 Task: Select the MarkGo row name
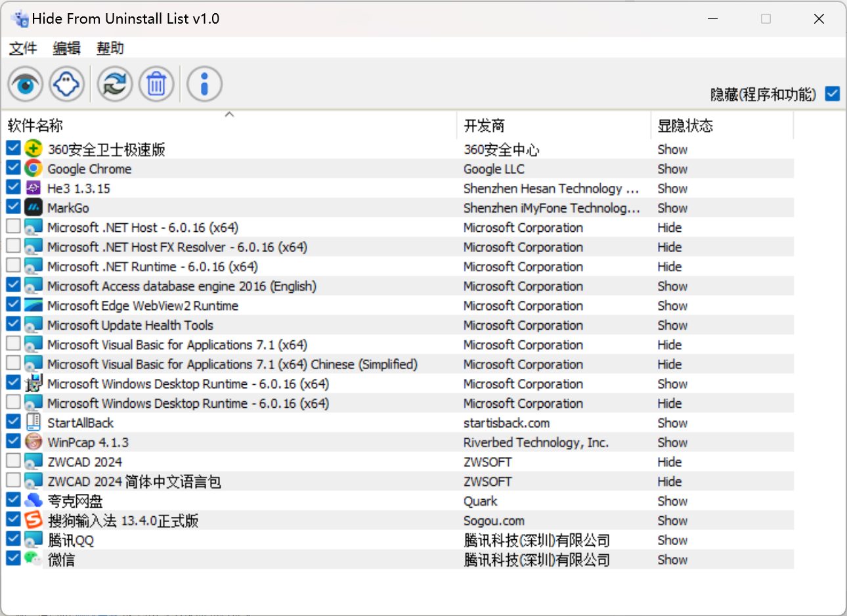[x=68, y=208]
